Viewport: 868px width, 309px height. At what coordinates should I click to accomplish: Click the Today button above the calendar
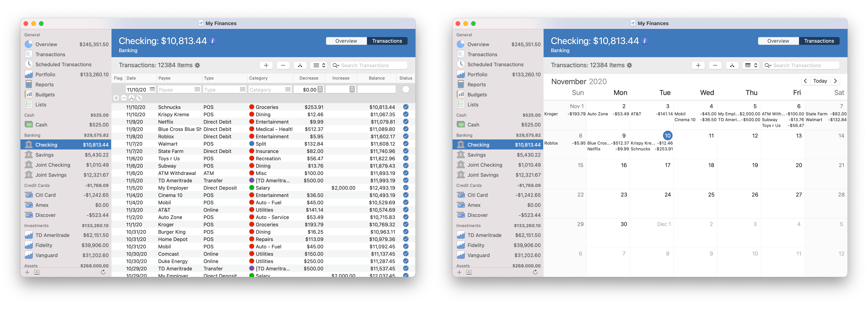(x=820, y=81)
